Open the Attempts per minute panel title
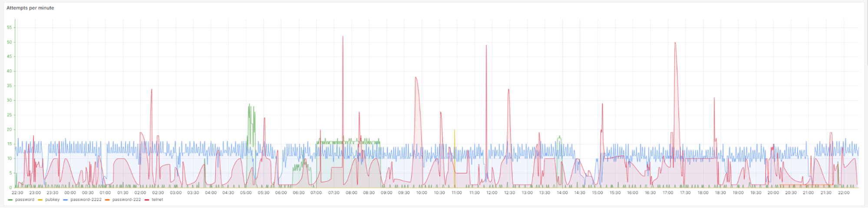This screenshot has width=868, height=208. click(x=30, y=8)
